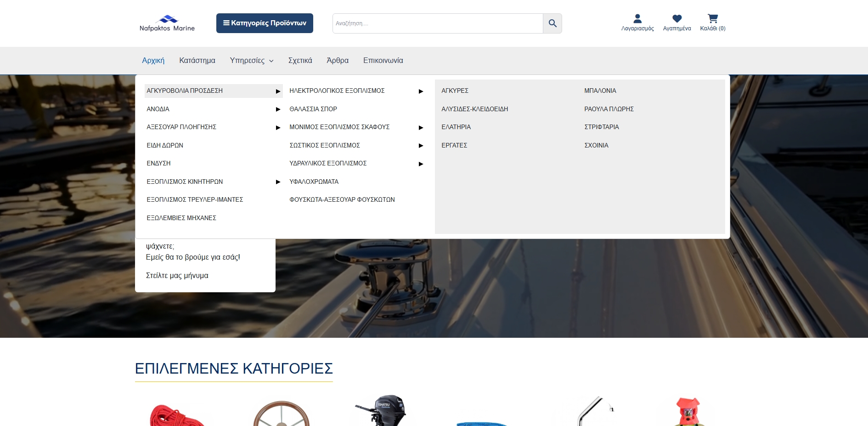Open the ΣΧΟΙΝΙΑ subcategory
Screen dimensions: 868x426
click(x=596, y=145)
